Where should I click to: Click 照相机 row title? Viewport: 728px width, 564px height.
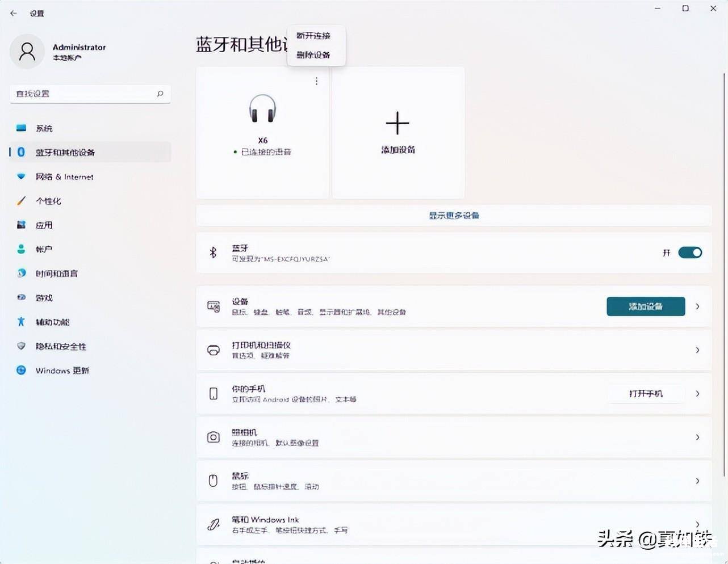pyautogui.click(x=244, y=432)
